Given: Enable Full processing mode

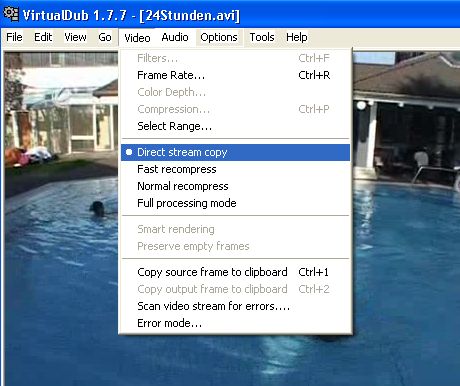Looking at the screenshot, I should (235, 203).
